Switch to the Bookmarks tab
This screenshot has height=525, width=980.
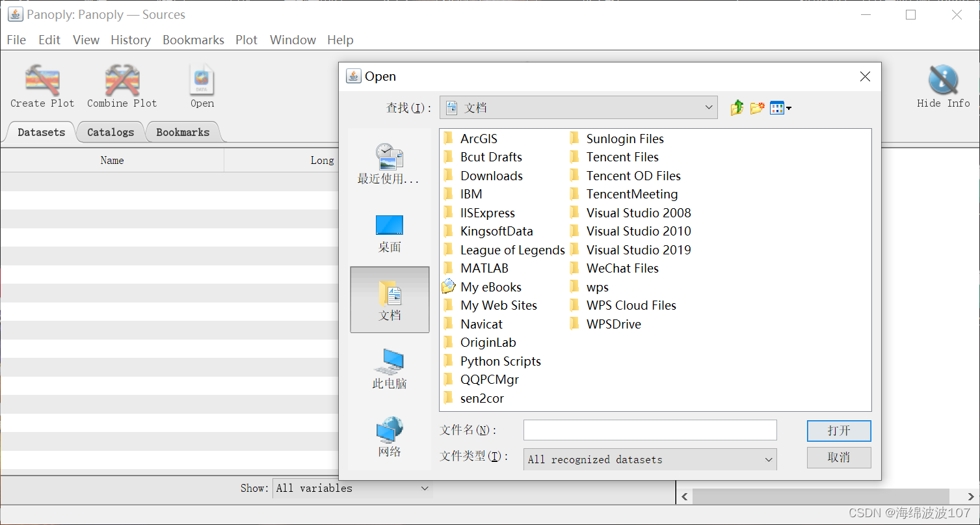(x=183, y=132)
